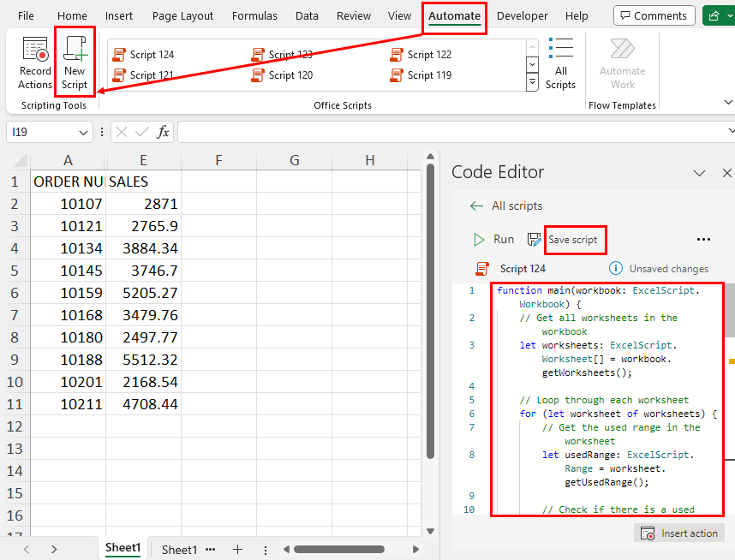Image resolution: width=735 pixels, height=560 pixels.
Task: Select the active Sheet1 tab
Action: 122,548
